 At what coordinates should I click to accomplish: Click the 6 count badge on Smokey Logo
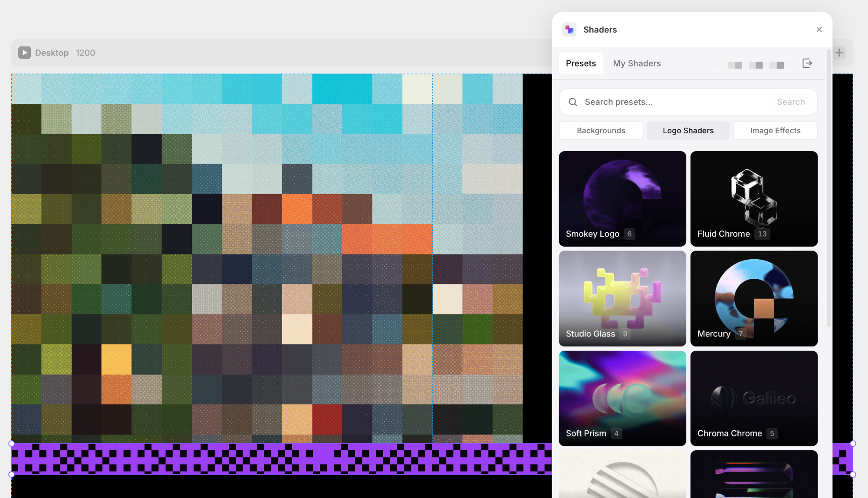click(x=629, y=234)
